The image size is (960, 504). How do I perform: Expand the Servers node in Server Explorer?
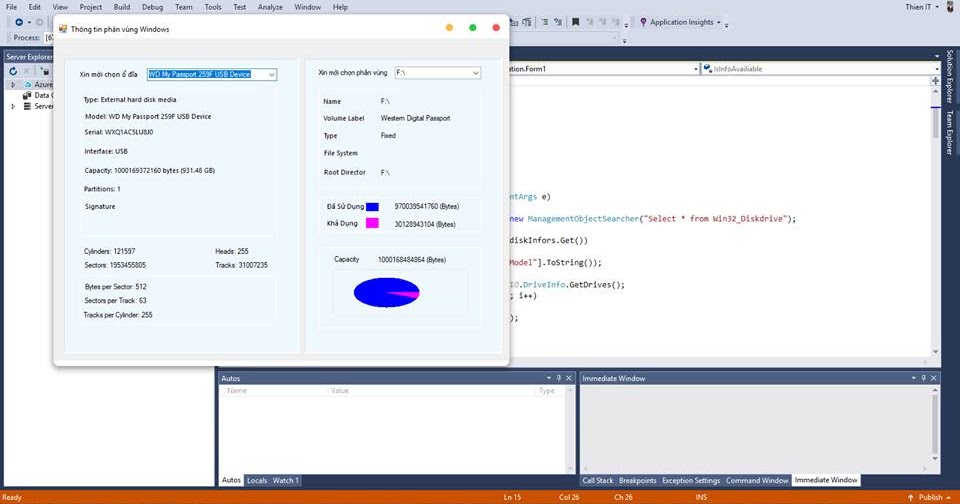pos(13,107)
